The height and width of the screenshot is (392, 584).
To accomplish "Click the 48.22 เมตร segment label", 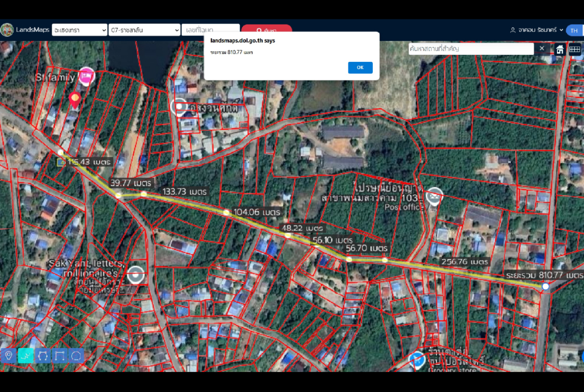I will (302, 228).
